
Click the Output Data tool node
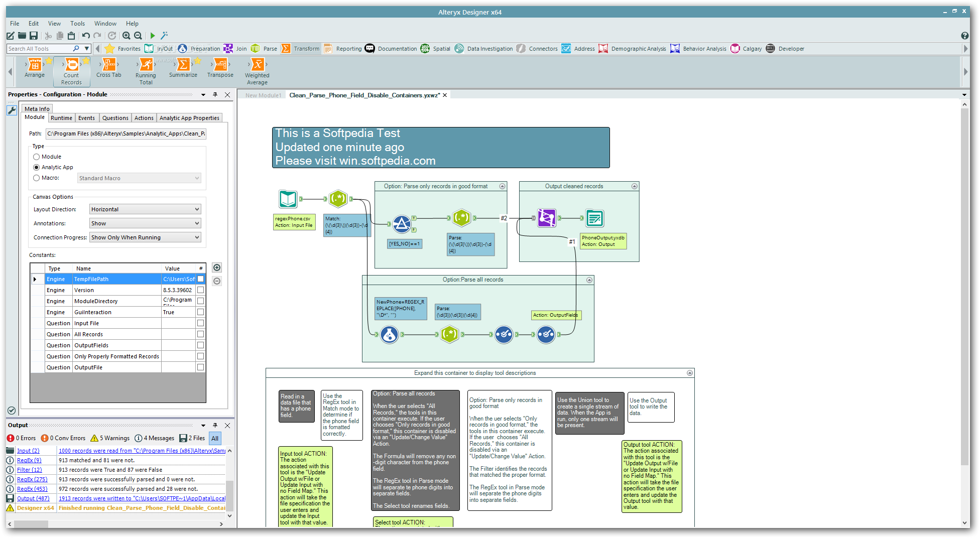pos(594,218)
